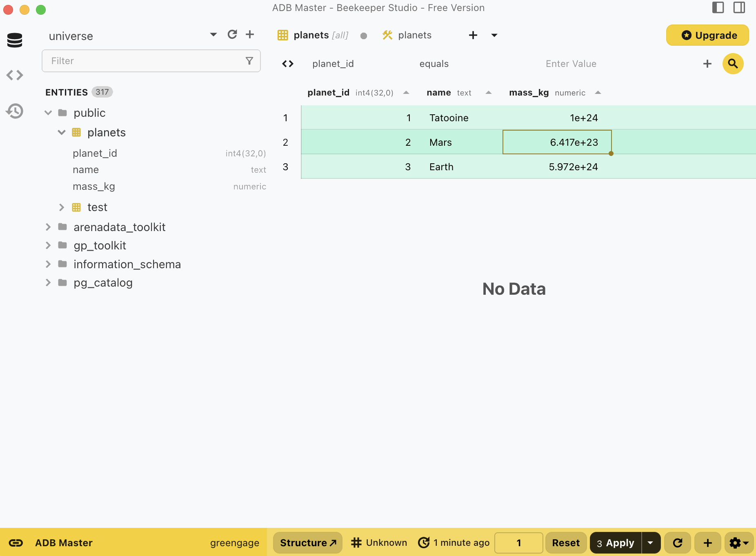The width and height of the screenshot is (756, 556).
Task: Open the Apply options dropdown arrow
Action: [651, 543]
